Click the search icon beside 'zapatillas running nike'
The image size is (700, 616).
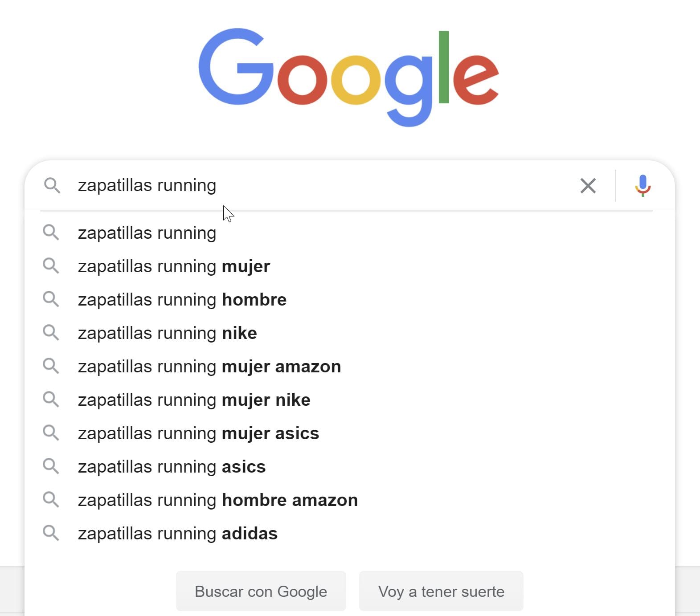[51, 333]
